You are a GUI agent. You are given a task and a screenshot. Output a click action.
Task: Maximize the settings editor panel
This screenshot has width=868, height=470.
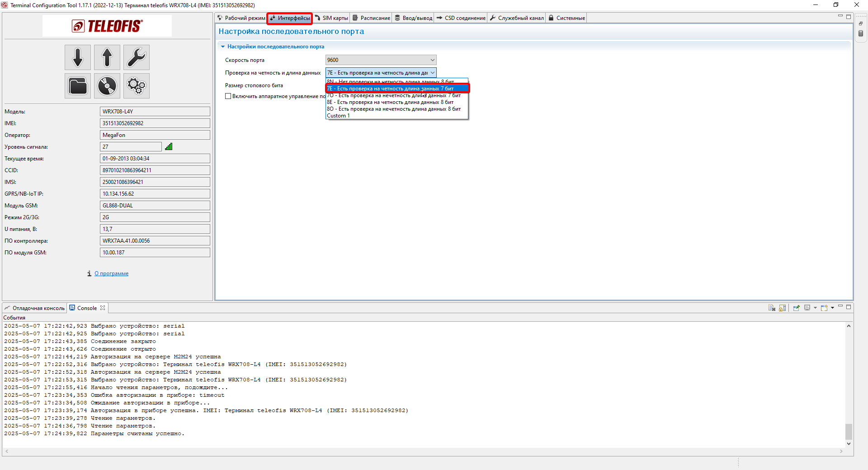849,17
